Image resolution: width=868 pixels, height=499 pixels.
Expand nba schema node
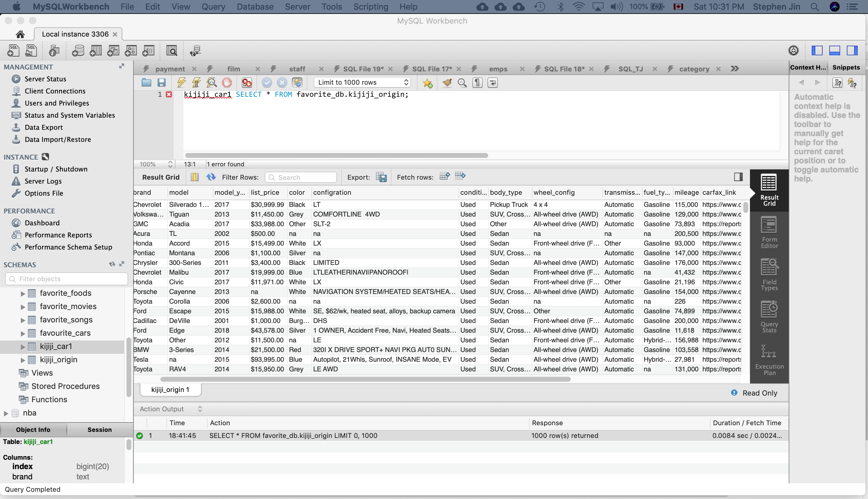(6, 414)
